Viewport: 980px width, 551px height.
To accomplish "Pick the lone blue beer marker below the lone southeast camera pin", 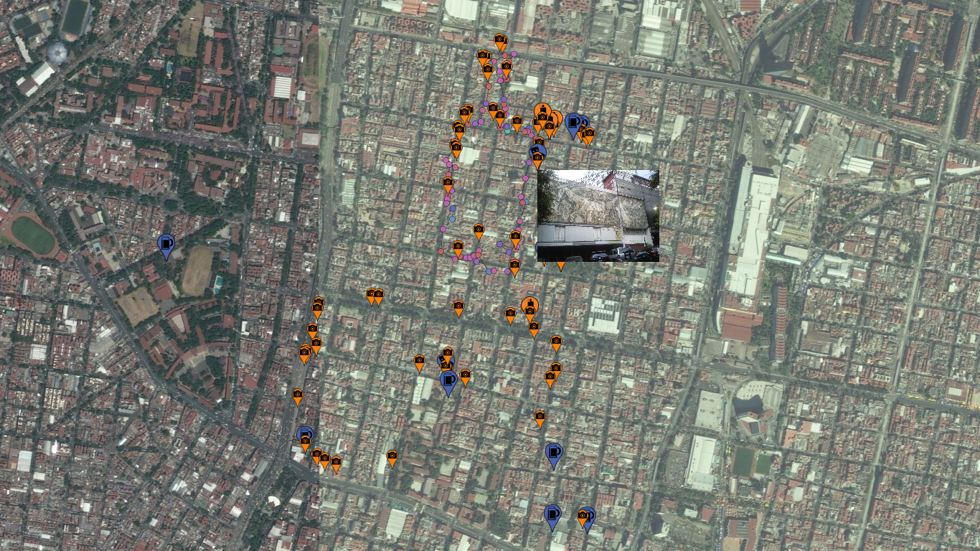I will (x=554, y=455).
